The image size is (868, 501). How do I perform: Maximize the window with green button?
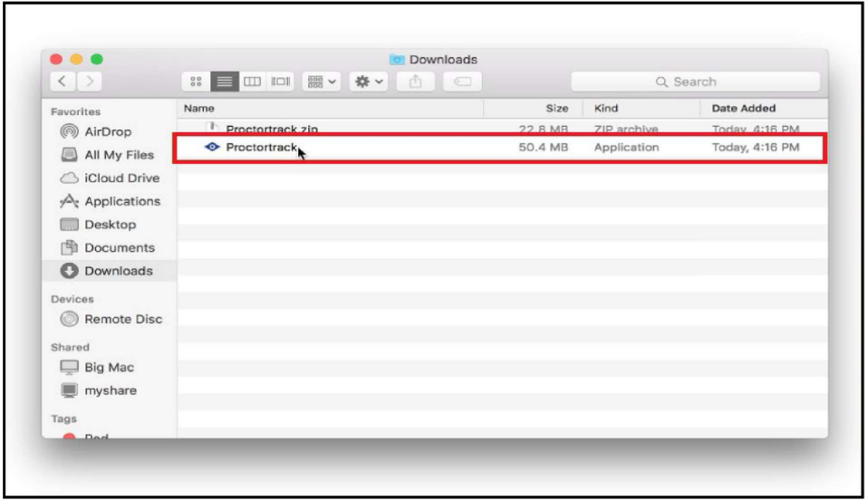click(x=97, y=59)
